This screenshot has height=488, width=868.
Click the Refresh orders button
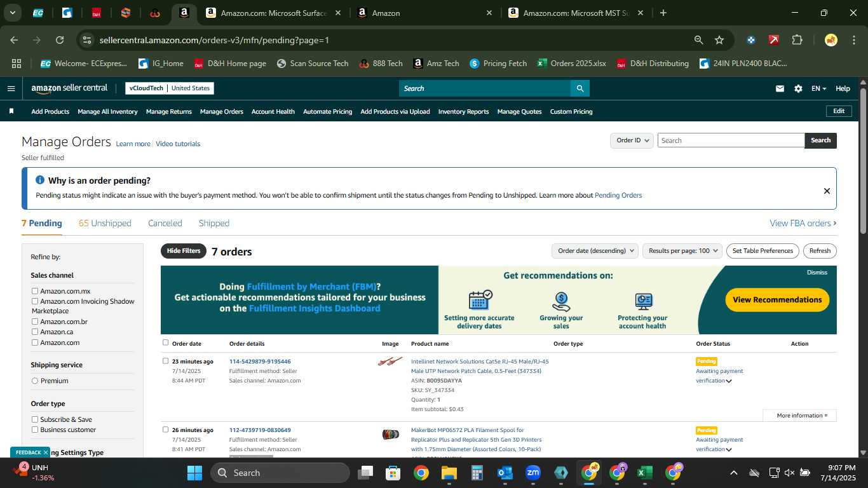point(820,251)
